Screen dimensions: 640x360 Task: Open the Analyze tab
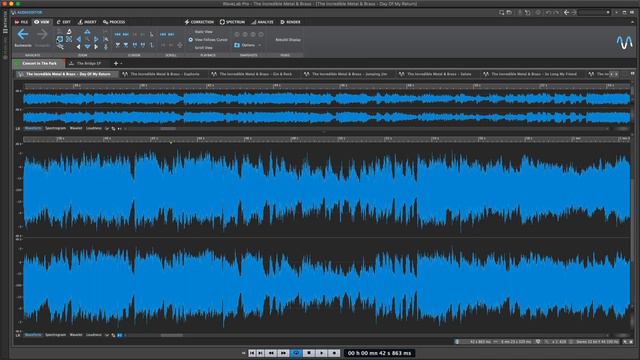point(262,22)
